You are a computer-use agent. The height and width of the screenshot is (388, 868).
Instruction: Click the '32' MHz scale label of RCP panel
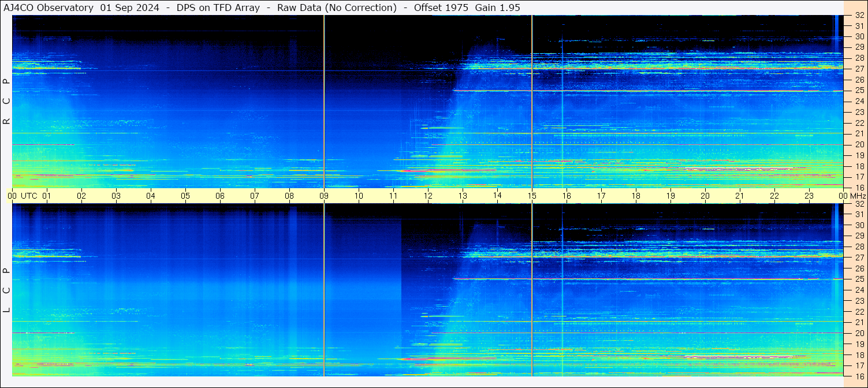pyautogui.click(x=859, y=16)
